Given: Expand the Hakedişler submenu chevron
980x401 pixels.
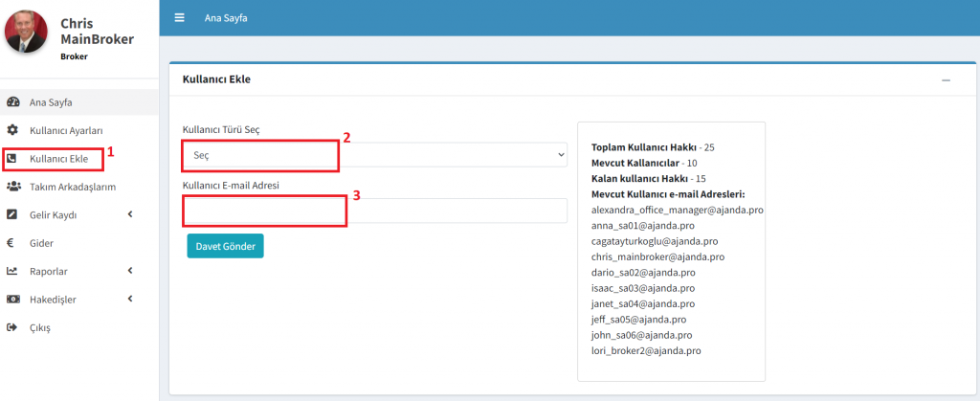Looking at the screenshot, I should point(130,300).
